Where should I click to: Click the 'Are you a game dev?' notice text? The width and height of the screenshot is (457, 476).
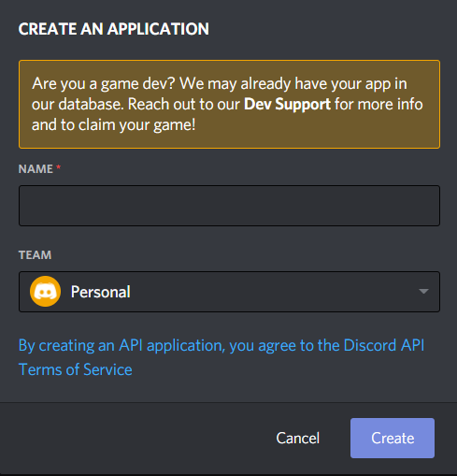point(227,104)
